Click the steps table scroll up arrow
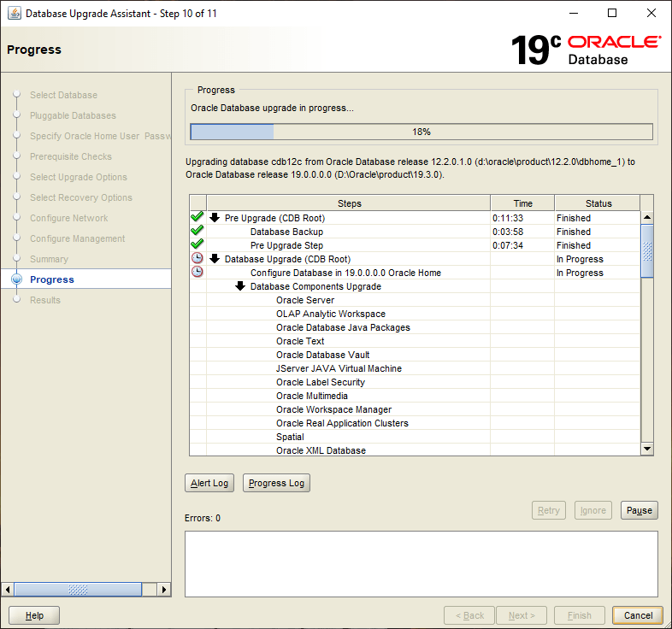672x629 pixels. tap(647, 218)
